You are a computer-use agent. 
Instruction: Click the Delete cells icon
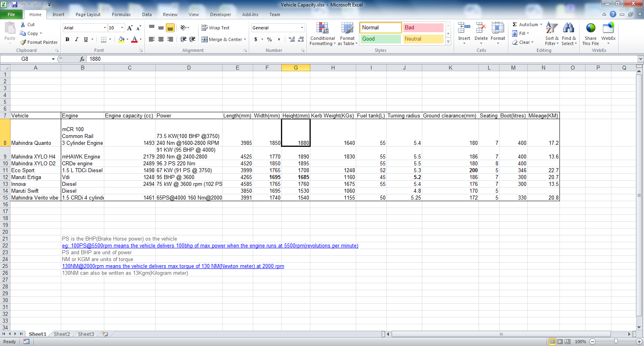click(x=481, y=28)
